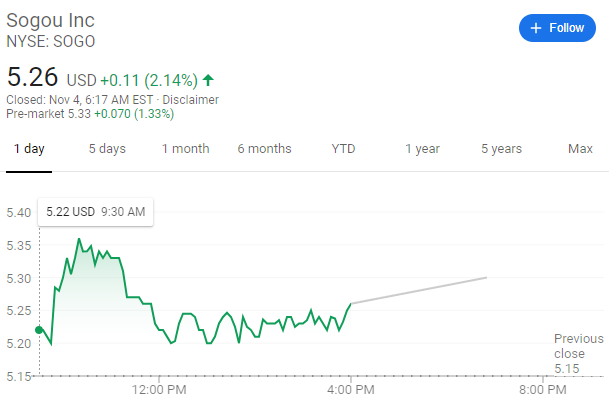Open the Disclaimer link

[189, 100]
